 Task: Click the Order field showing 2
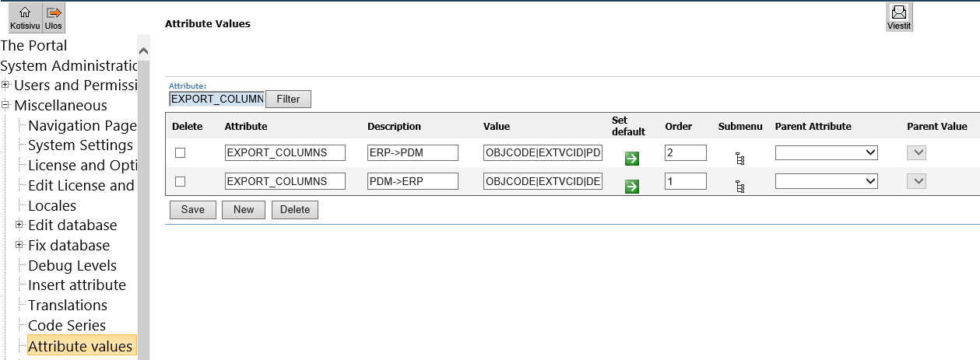click(x=685, y=153)
